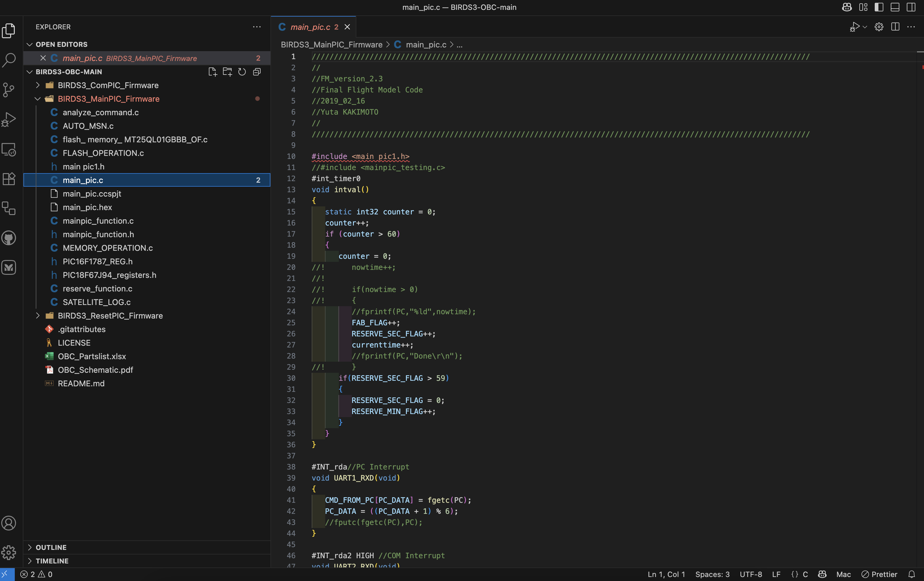This screenshot has height=581, width=924.
Task: Click line number 30 in the gutter
Action: pos(291,378)
